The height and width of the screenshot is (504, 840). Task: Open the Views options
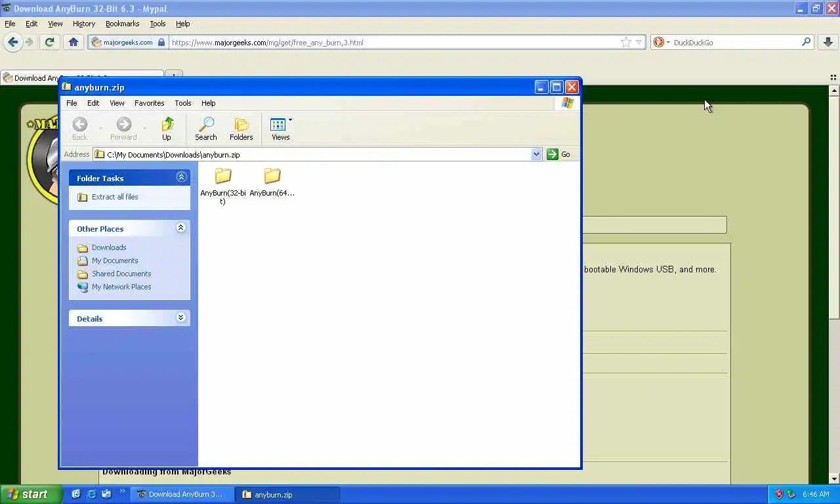(x=281, y=129)
